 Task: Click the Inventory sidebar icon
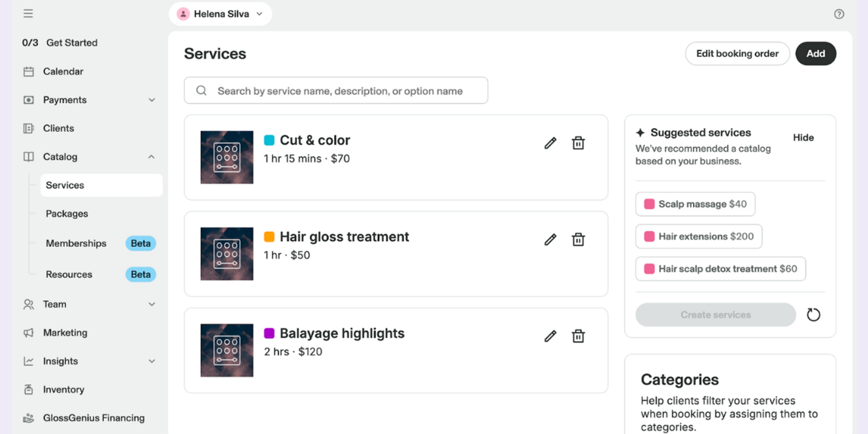tap(29, 389)
